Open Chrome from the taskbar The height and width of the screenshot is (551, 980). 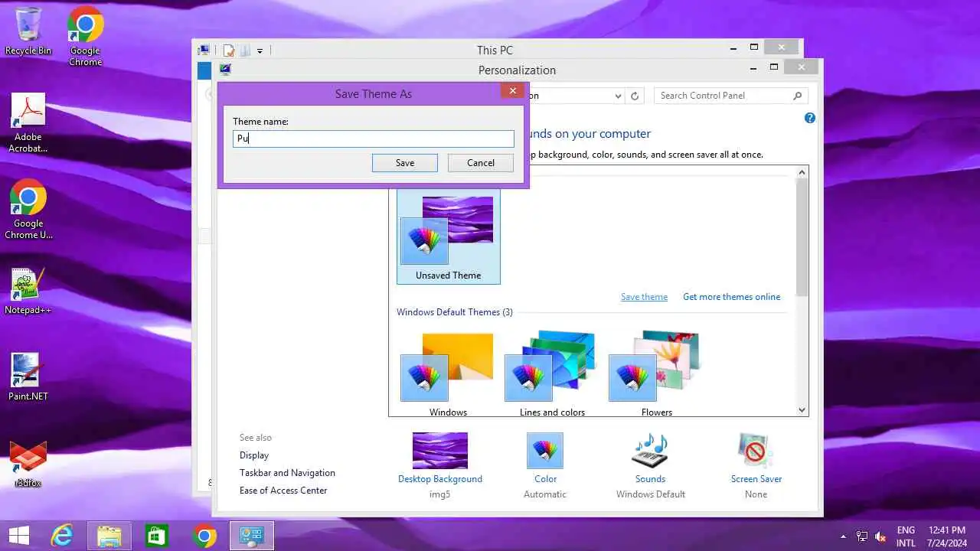[x=204, y=536]
